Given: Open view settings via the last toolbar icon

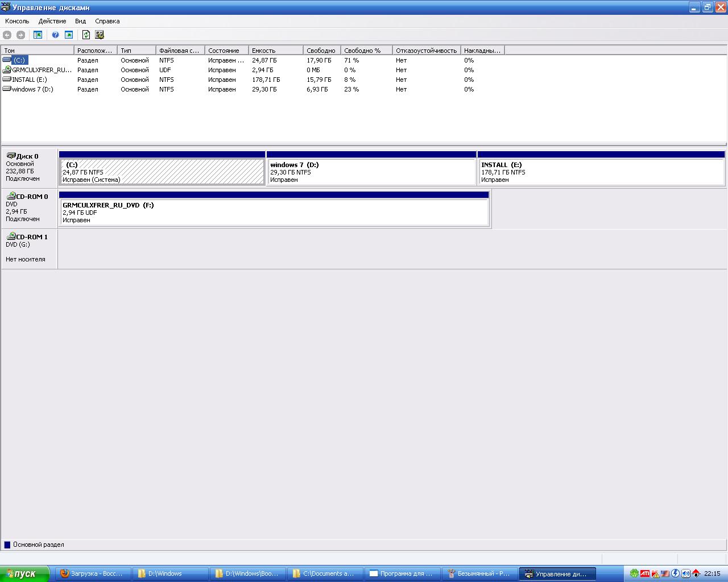Looking at the screenshot, I should pyautogui.click(x=100, y=35).
